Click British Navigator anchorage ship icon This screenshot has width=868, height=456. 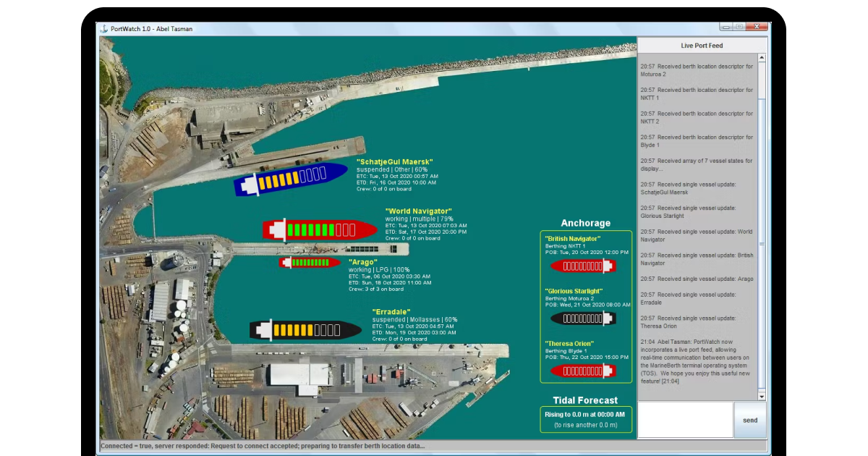tap(584, 266)
